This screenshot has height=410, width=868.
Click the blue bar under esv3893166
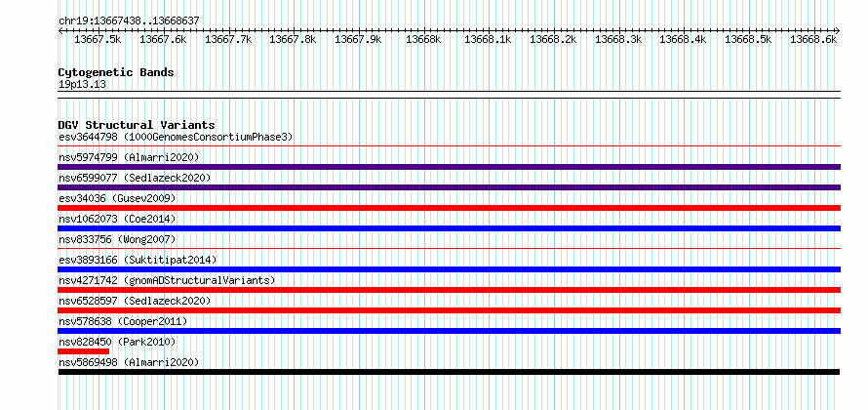click(x=449, y=269)
